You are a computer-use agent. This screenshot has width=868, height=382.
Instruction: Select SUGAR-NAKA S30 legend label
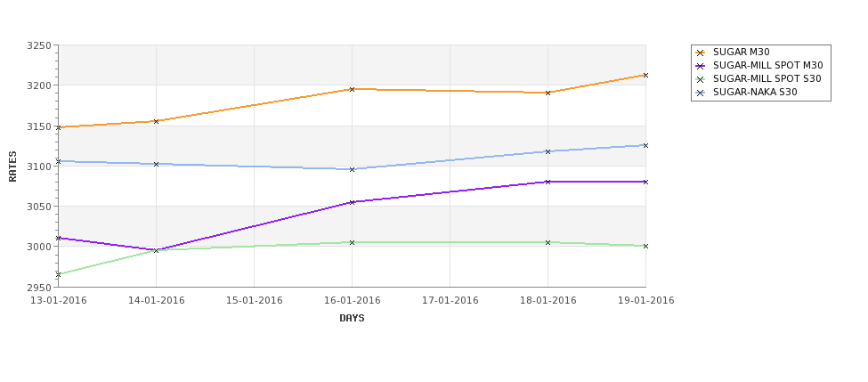click(755, 92)
